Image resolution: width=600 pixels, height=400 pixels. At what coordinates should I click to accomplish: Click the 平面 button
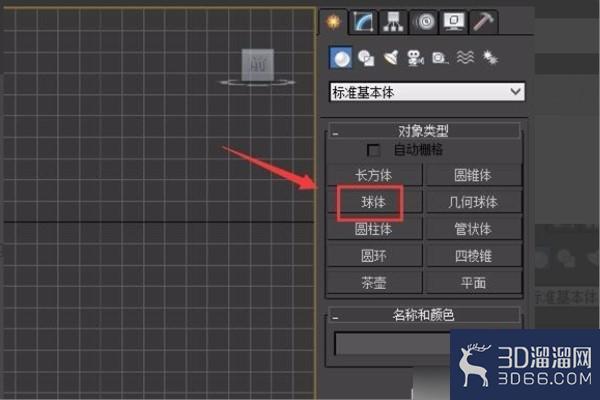click(473, 283)
